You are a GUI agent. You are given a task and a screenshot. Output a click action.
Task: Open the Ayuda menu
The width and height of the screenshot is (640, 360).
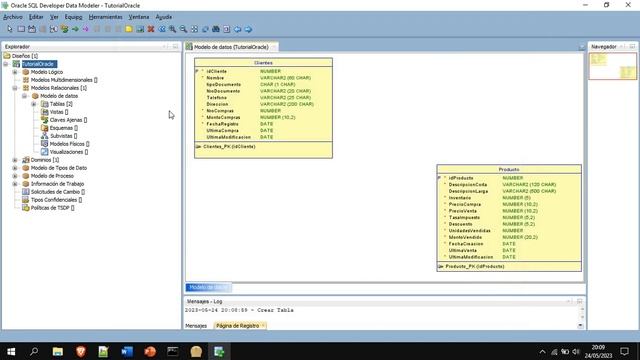pyautogui.click(x=164, y=17)
